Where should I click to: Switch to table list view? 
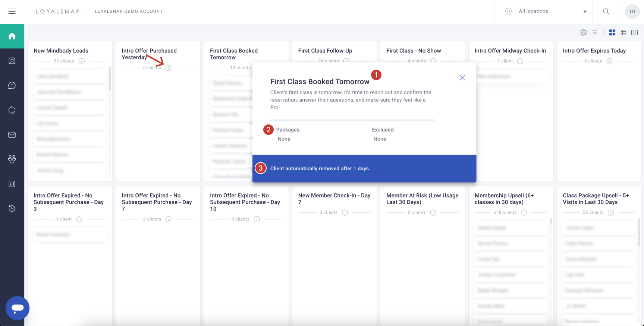(x=623, y=33)
